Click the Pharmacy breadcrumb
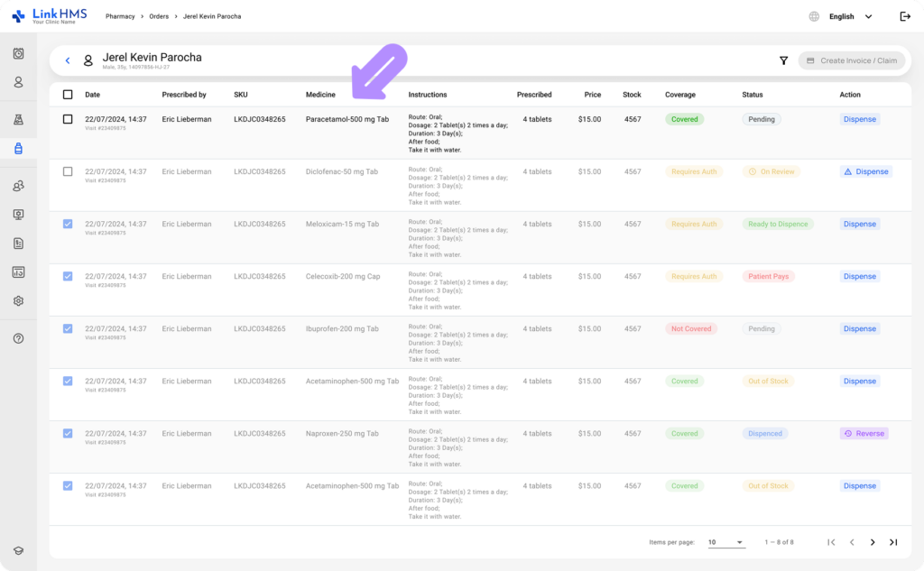Image resolution: width=924 pixels, height=571 pixels. [120, 16]
